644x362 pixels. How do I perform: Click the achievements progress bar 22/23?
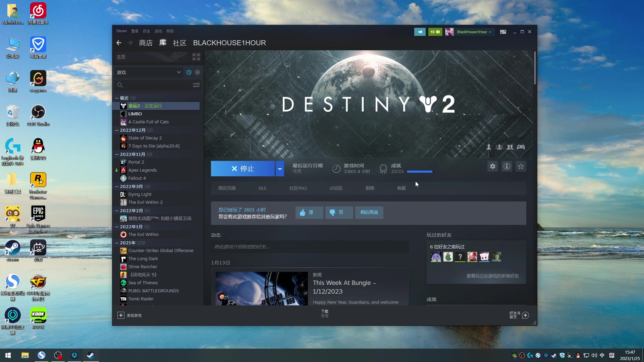pos(420,172)
